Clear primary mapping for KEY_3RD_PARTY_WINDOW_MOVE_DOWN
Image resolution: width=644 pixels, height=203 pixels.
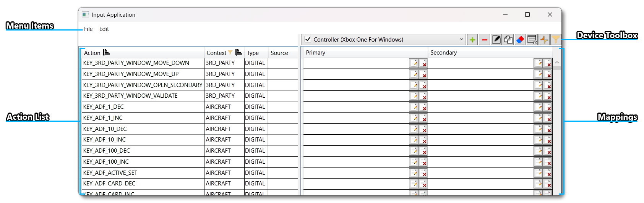coord(423,63)
